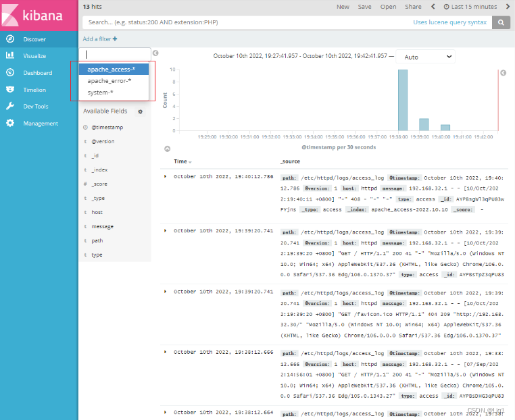Viewport: 515px width, 420px height.
Task: Expand the 19:38:12.666 log row
Action: click(x=165, y=352)
